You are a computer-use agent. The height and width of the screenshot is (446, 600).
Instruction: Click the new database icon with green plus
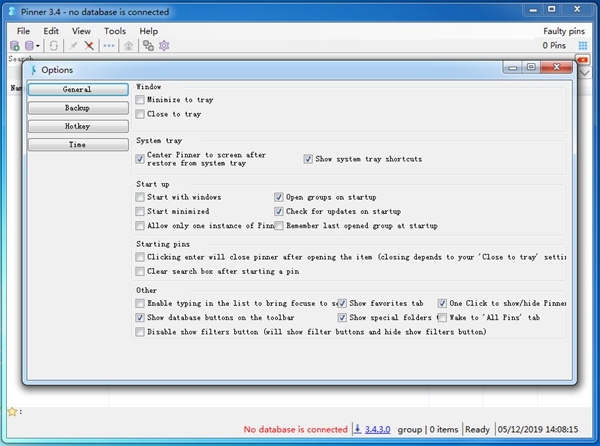[x=15, y=46]
